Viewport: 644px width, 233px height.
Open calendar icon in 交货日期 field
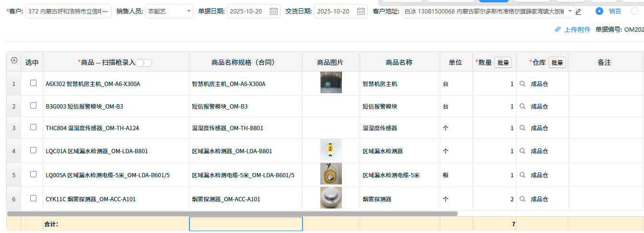coord(361,11)
